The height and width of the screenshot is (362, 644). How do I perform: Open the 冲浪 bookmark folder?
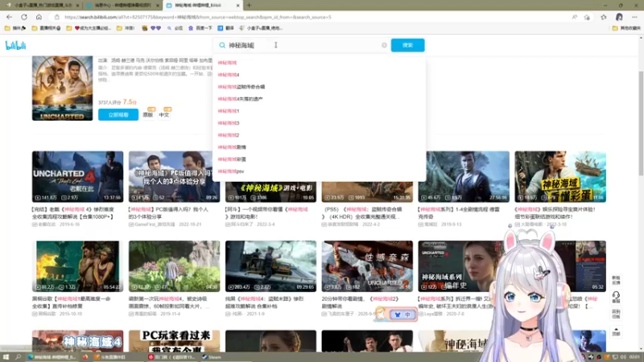pos(126,28)
